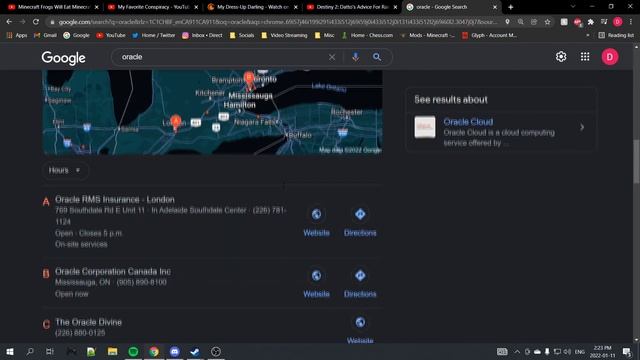The image size is (640, 360).
Task: Open the Reading list
Action: [x=616, y=36]
